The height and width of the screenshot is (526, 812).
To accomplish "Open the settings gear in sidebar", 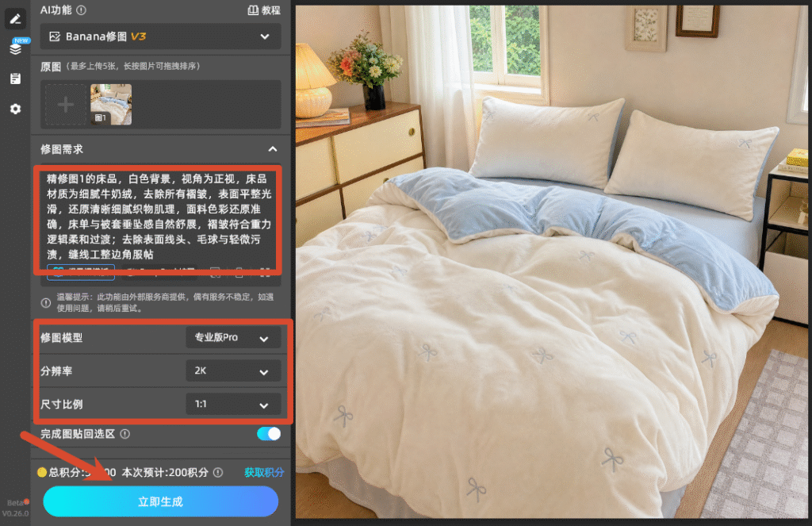I will pos(15,109).
